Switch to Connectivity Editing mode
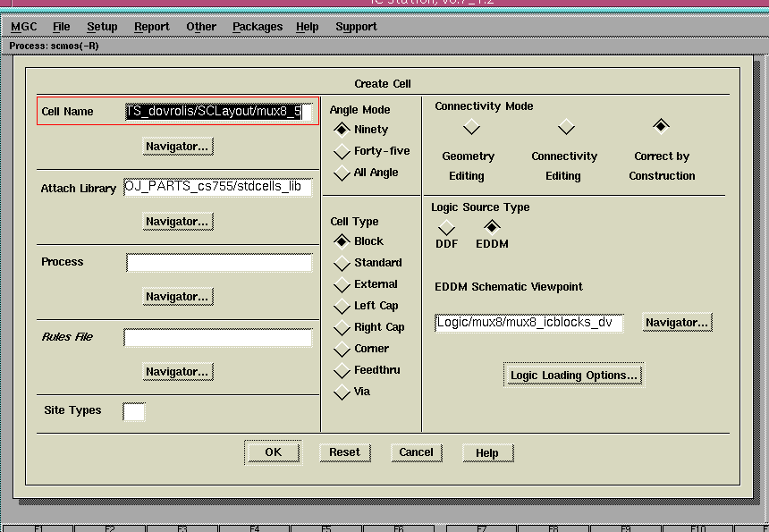Image resolution: width=769 pixels, height=532 pixels. click(x=566, y=127)
